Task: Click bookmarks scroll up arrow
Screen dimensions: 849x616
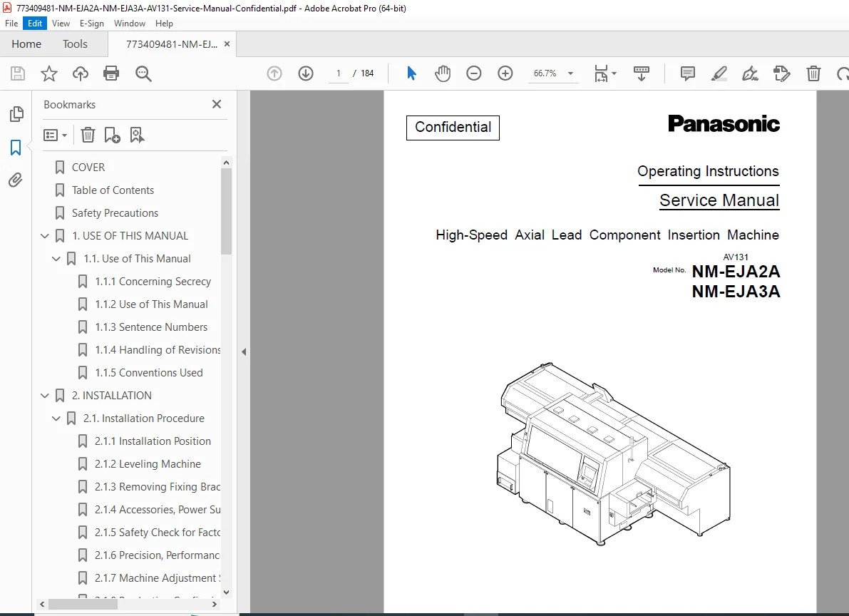Action: coord(226,163)
